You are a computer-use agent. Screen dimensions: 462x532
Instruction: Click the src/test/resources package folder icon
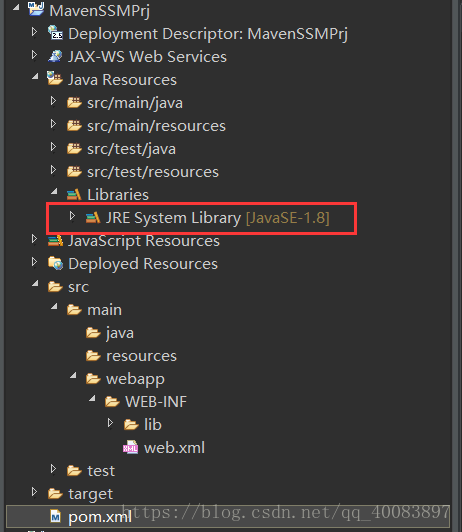(x=74, y=171)
